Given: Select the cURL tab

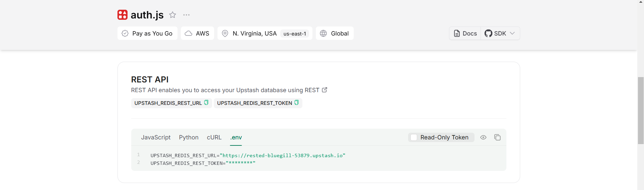Looking at the screenshot, I should (x=214, y=137).
